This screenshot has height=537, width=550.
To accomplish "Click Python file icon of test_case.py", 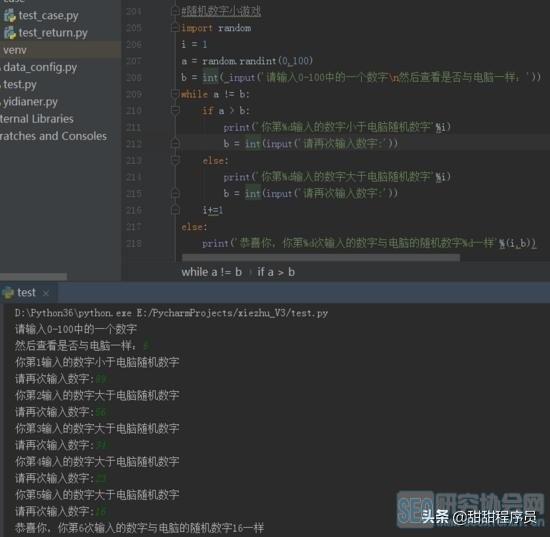I will (10, 16).
